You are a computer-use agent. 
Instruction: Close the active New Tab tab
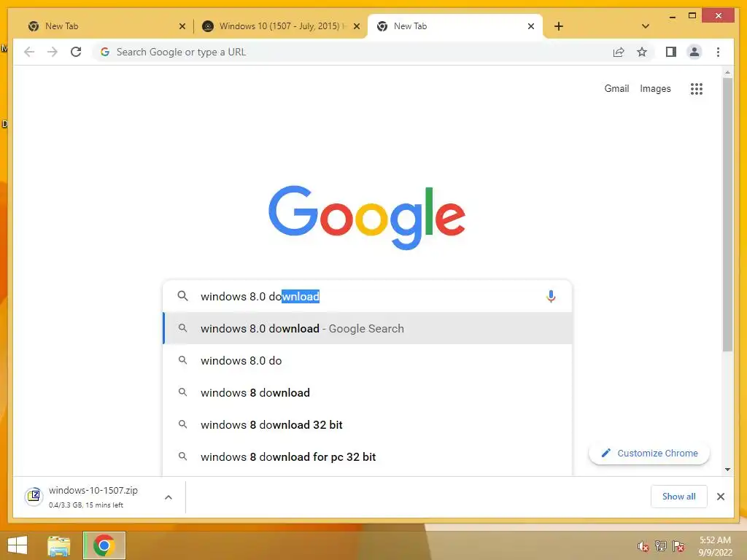[x=531, y=26]
